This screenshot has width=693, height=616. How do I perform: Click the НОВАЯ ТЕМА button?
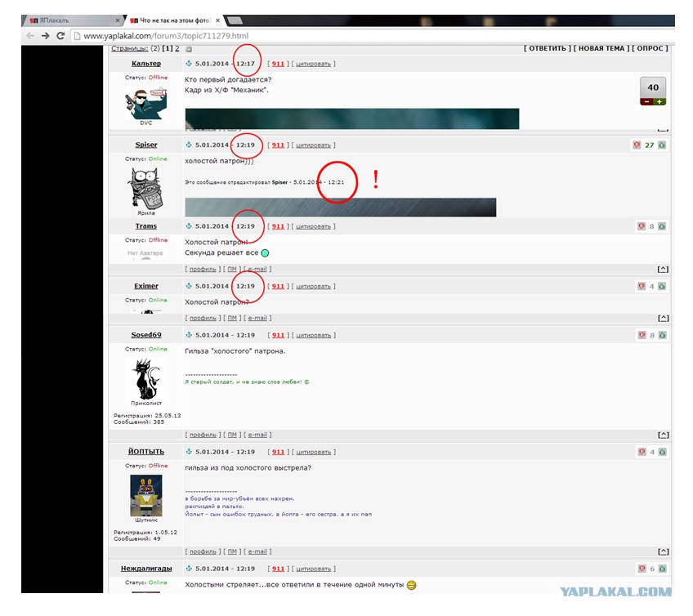601,48
